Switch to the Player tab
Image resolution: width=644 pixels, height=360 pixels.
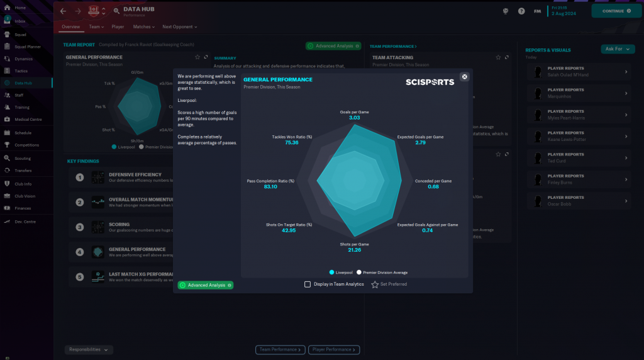coord(118,27)
